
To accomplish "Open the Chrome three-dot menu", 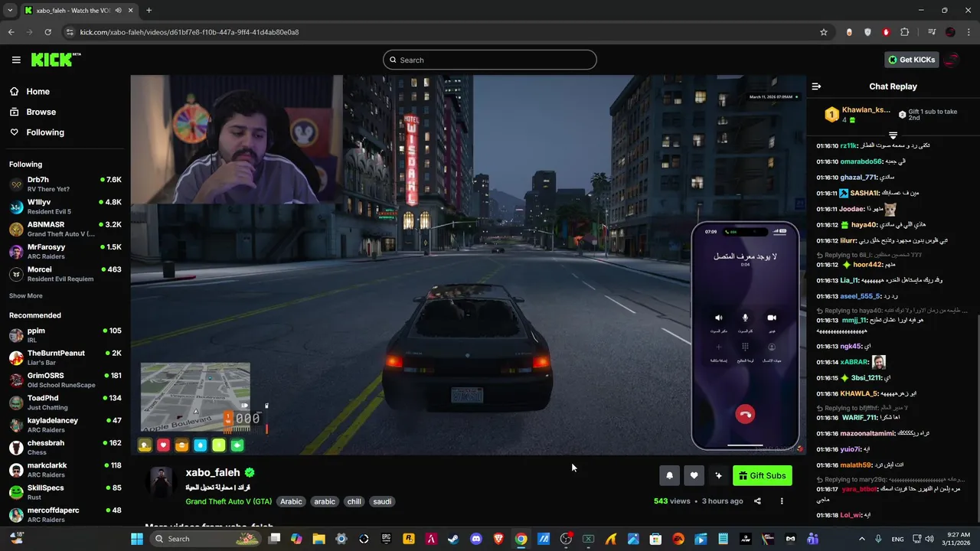I will click(x=969, y=32).
